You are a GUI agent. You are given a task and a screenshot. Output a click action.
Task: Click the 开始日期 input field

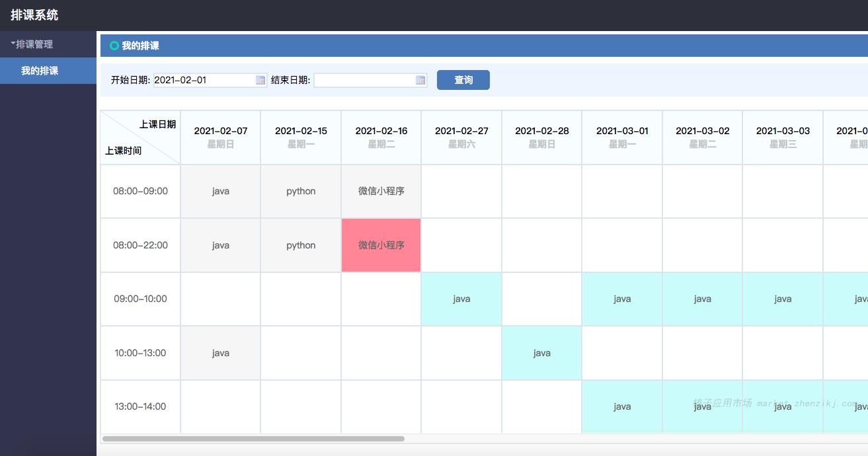204,80
